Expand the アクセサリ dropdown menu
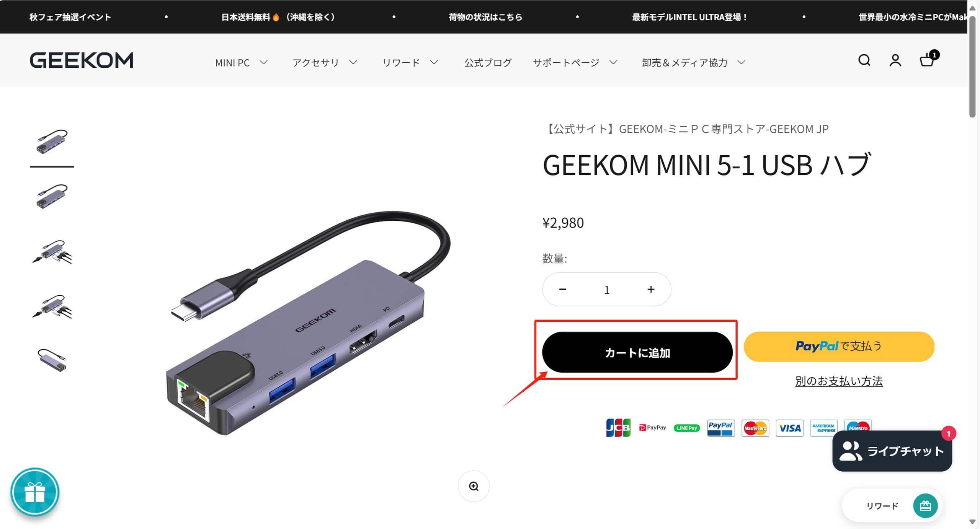980x529 pixels. click(325, 62)
